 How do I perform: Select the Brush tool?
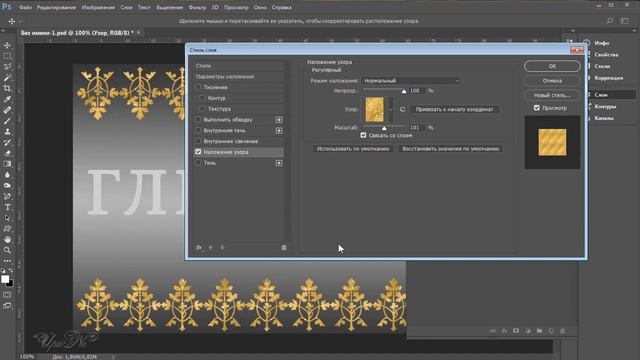7,121
